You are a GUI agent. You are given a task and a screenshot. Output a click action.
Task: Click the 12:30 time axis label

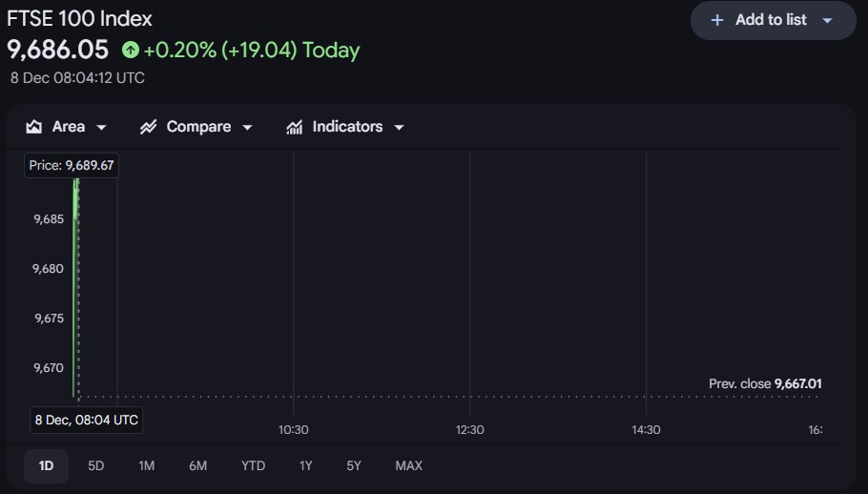point(470,430)
